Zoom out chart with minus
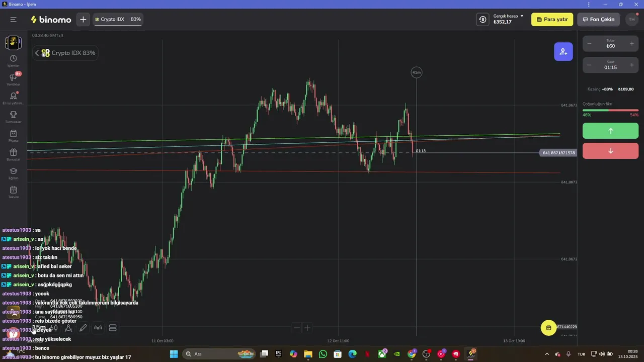 [297, 328]
